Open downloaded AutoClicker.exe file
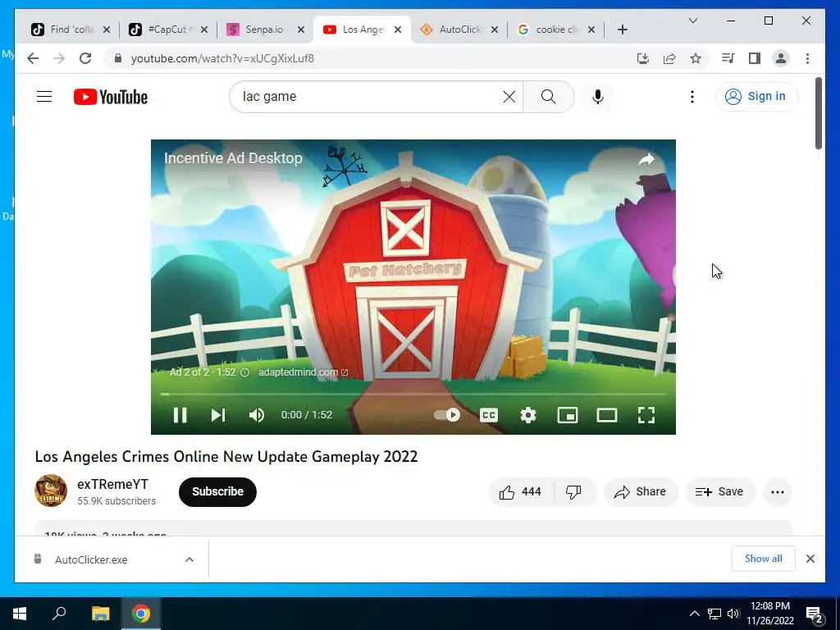Viewport: 840px width, 630px height. click(x=91, y=559)
